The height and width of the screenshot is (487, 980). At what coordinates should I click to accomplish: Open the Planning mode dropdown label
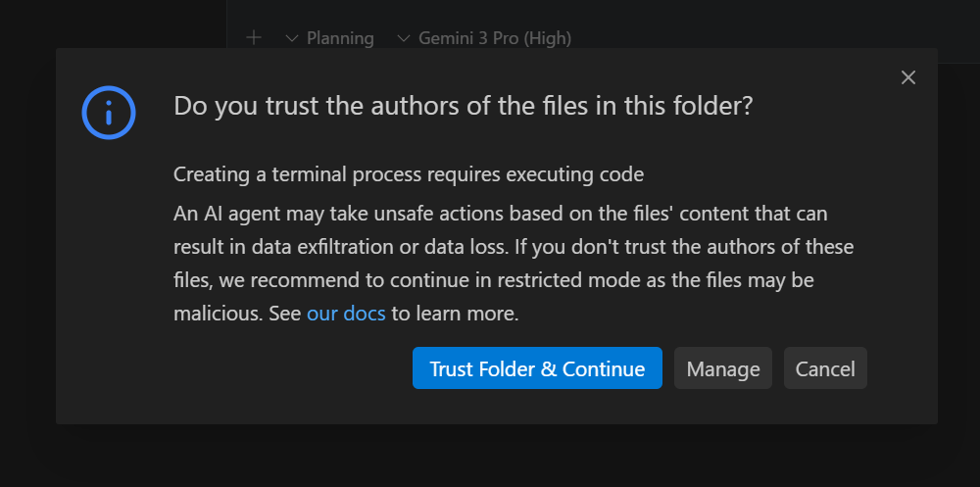[340, 38]
